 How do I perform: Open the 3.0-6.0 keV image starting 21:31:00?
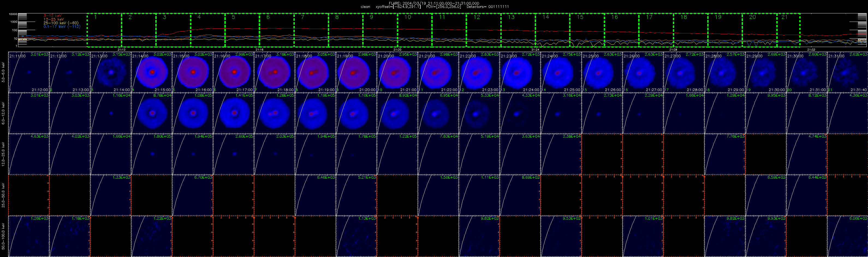click(x=848, y=72)
